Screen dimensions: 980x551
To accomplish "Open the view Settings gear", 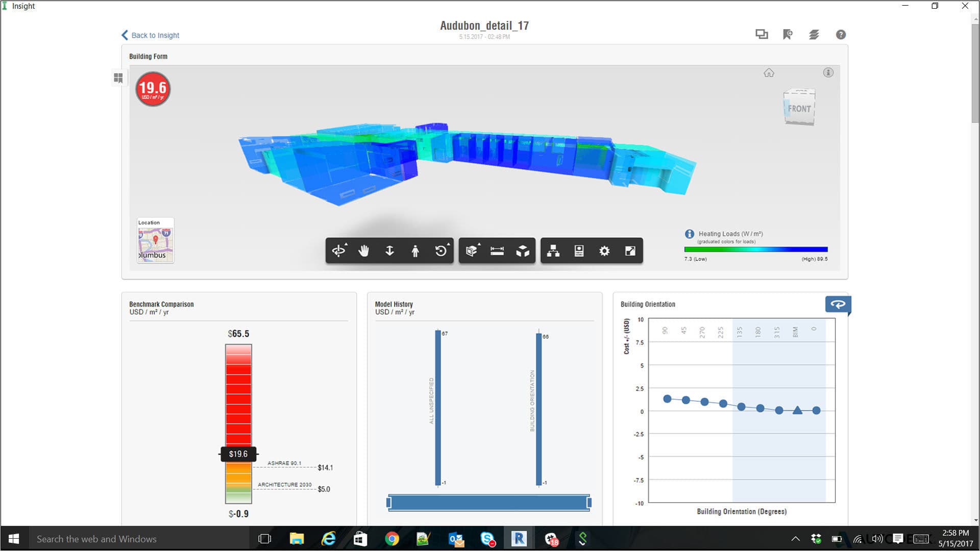I will point(604,251).
